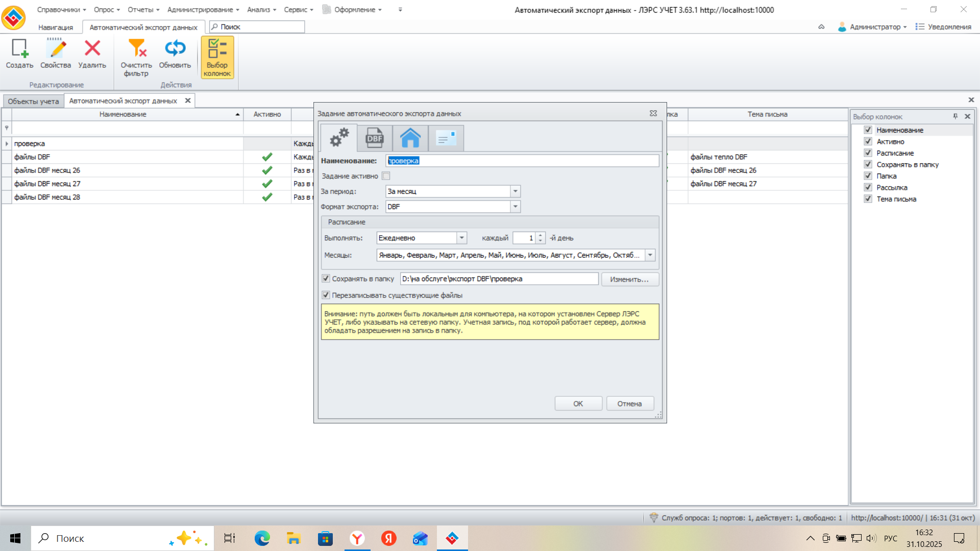Switch to Объекты учета tab
Image resolution: width=980 pixels, height=551 pixels.
click(x=33, y=101)
